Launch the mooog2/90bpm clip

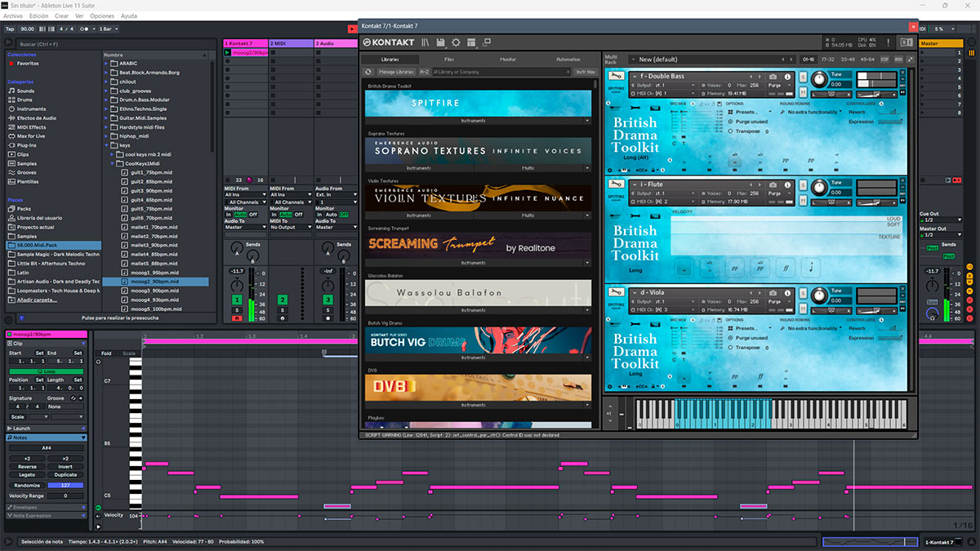(227, 52)
